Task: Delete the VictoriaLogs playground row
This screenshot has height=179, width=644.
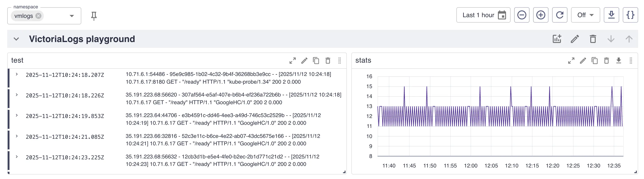Action: point(593,39)
